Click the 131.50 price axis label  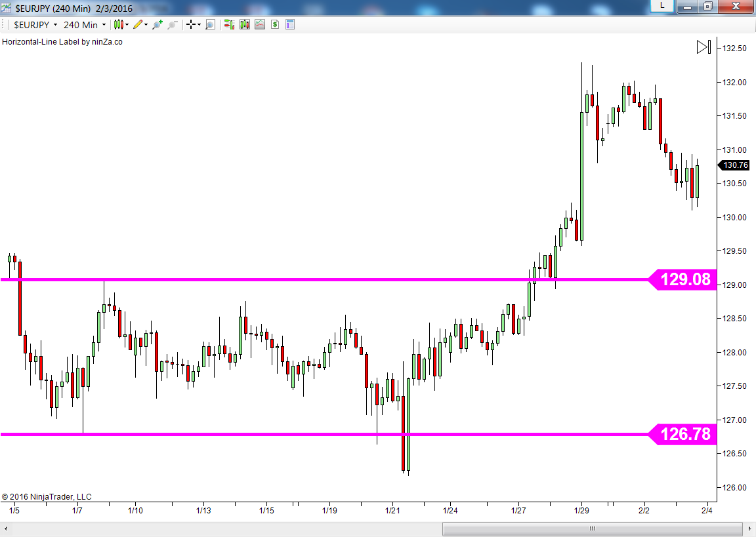734,115
